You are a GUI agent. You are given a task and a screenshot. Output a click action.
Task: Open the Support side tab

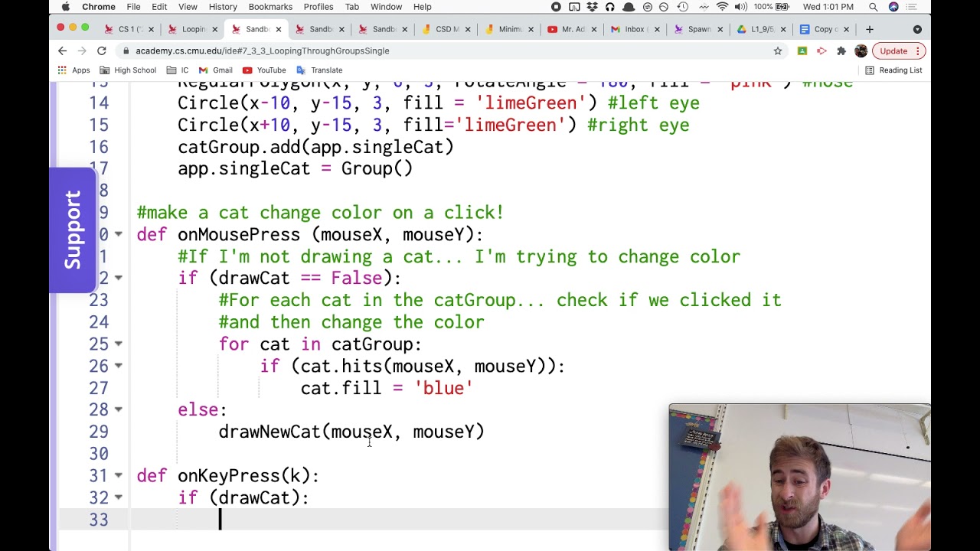[73, 230]
